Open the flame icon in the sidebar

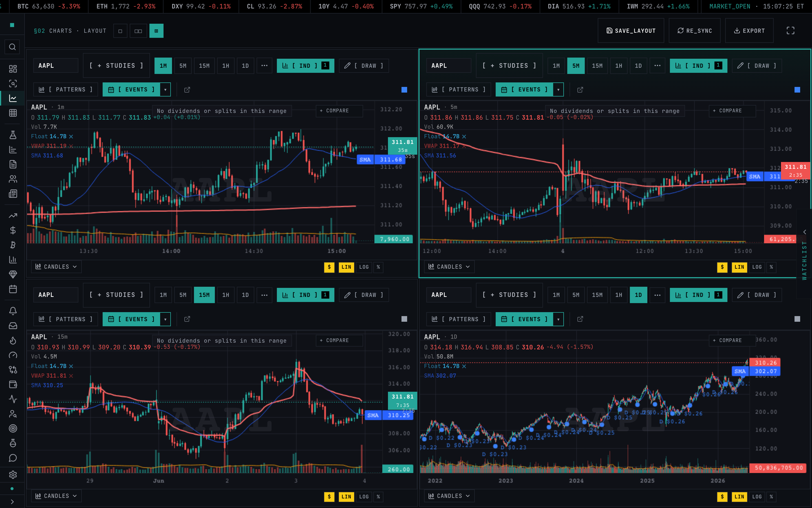point(13,341)
